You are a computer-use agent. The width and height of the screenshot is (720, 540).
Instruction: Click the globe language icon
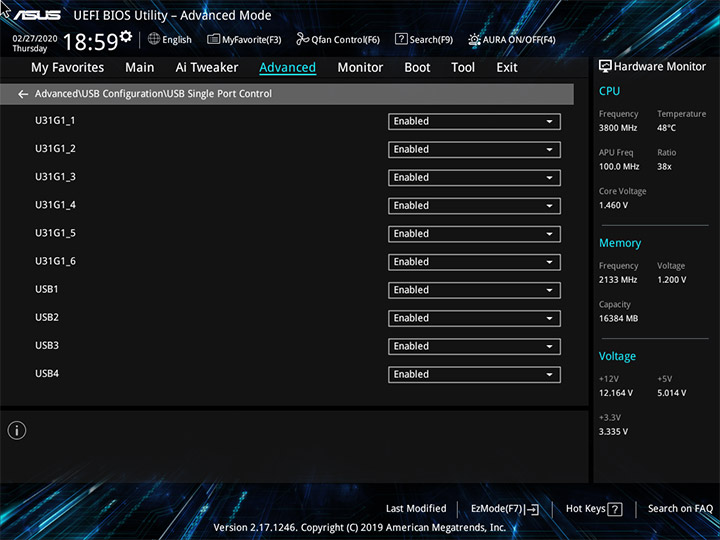coord(154,39)
